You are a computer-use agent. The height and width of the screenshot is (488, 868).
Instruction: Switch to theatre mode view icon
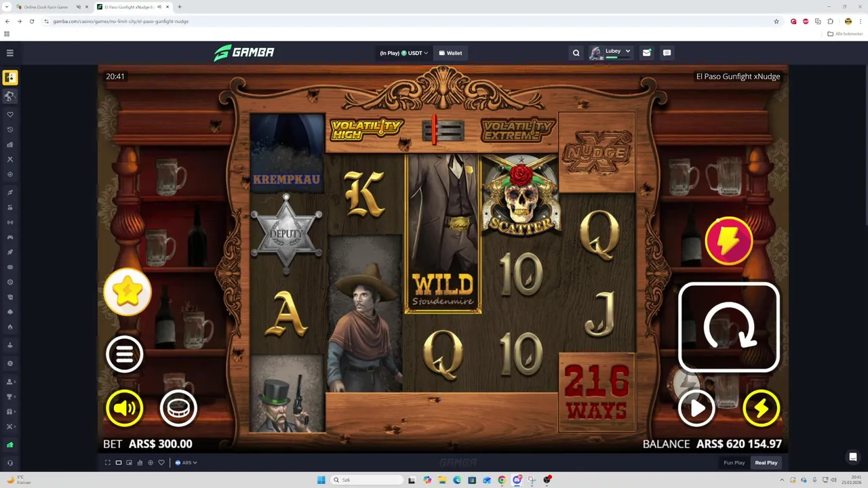pos(118,463)
